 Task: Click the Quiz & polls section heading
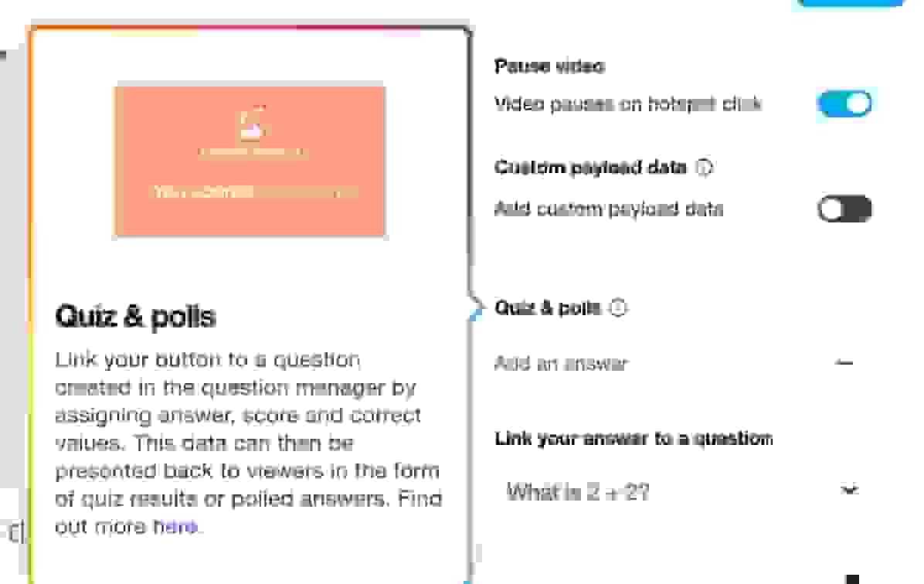(x=547, y=308)
